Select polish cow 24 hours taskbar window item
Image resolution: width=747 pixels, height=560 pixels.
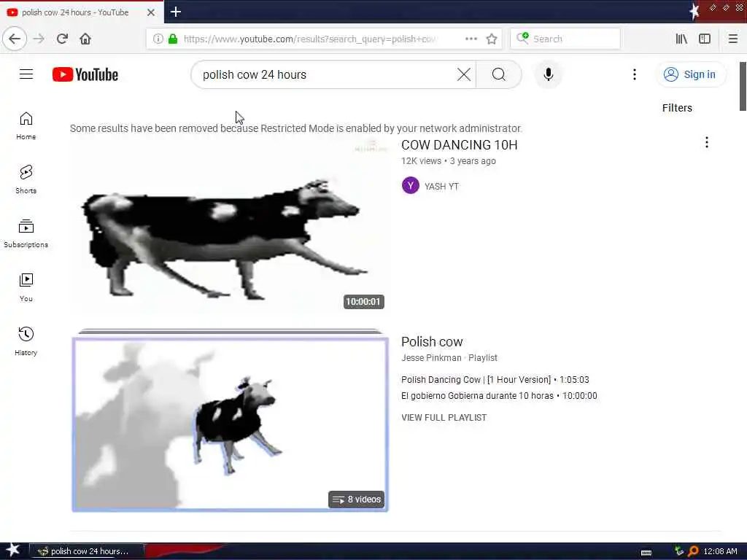pyautogui.click(x=86, y=551)
